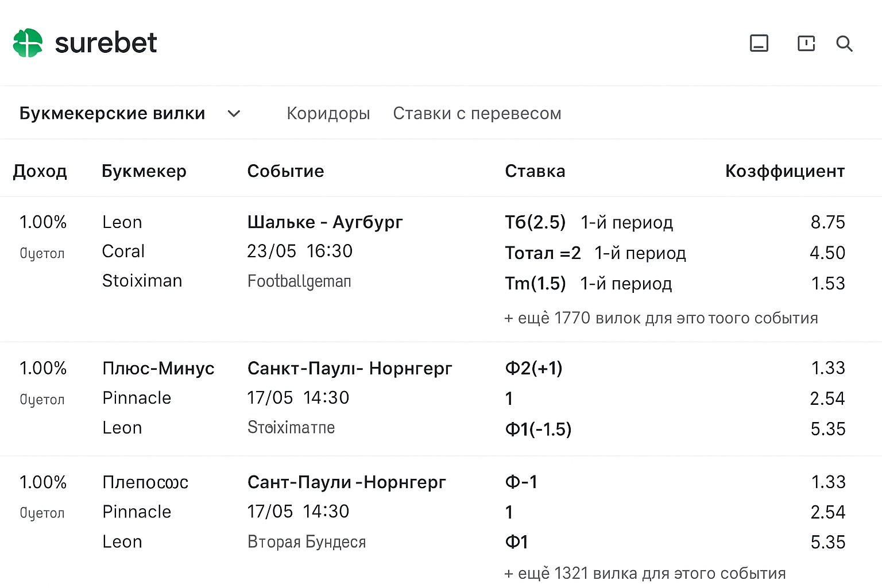Select bookmaker Pinnacle in second arb
The image size is (882, 588).
click(x=137, y=397)
